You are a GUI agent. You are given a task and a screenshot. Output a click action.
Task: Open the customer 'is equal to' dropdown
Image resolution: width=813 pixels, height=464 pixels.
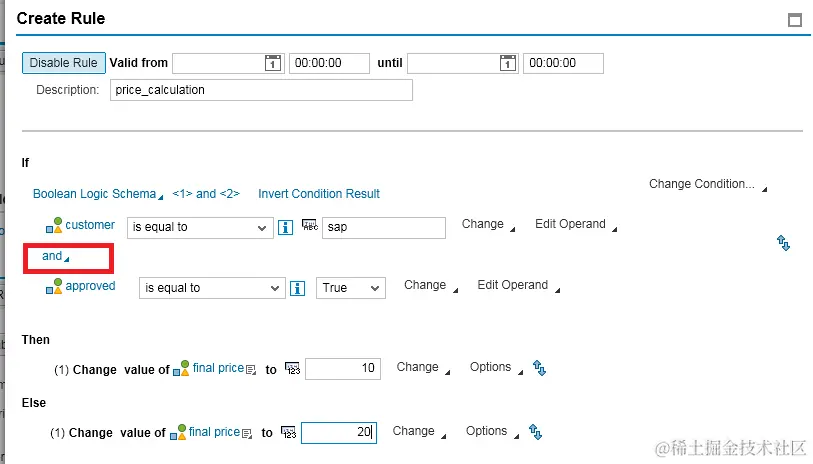coord(200,228)
